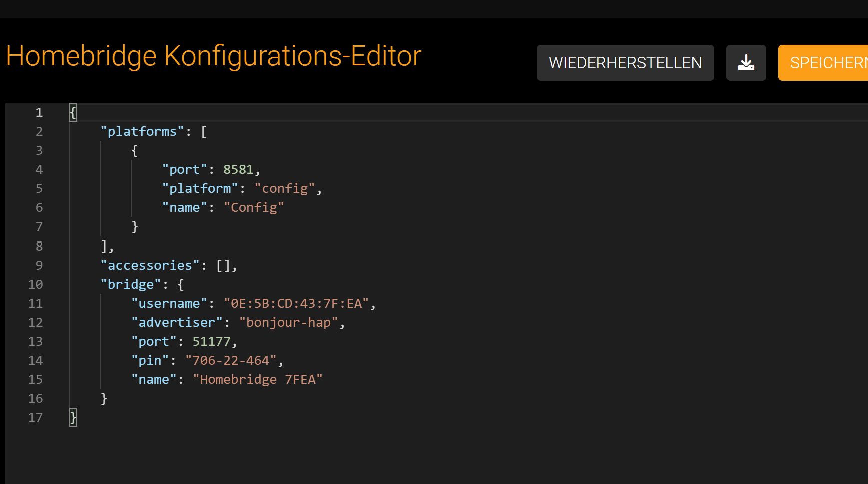868x484 pixels.
Task: Click the pin value 706-22-464
Action: (231, 361)
